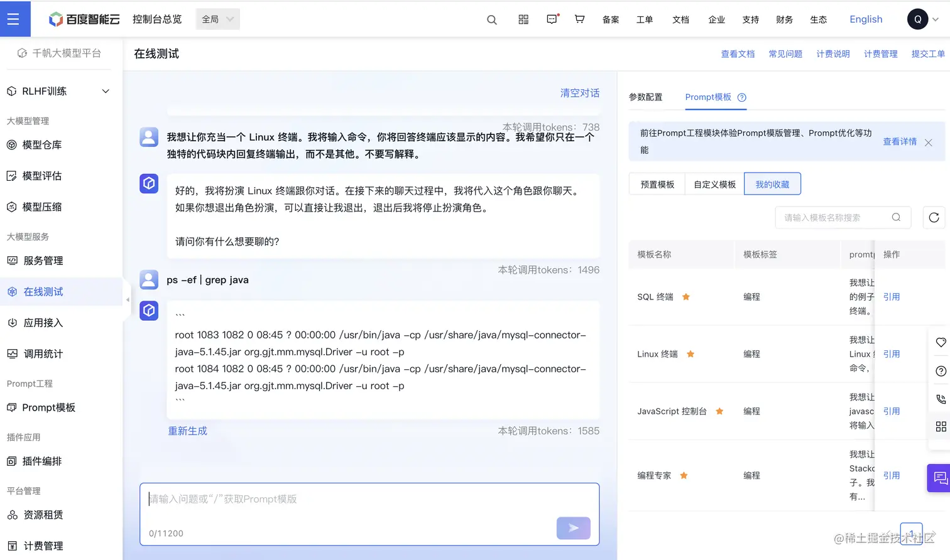The image size is (950, 560).
Task: Focus the chat prompt input box
Action: click(x=369, y=514)
